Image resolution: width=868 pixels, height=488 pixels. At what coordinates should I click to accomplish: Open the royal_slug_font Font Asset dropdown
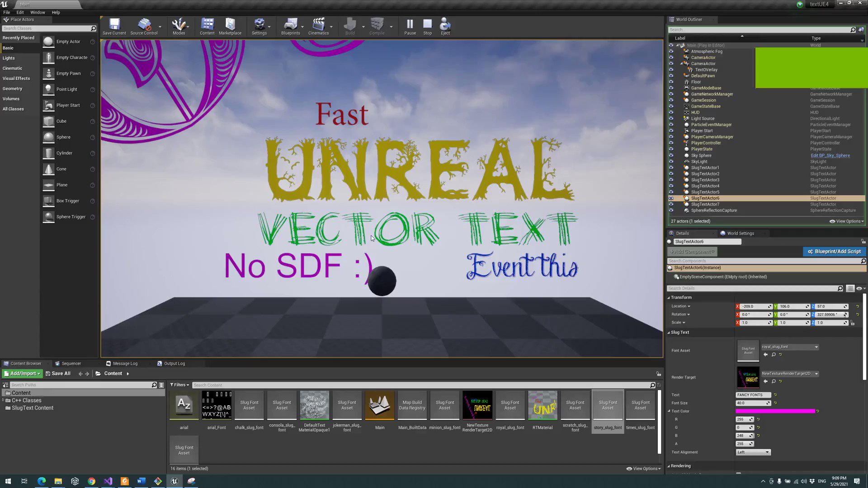pos(790,347)
